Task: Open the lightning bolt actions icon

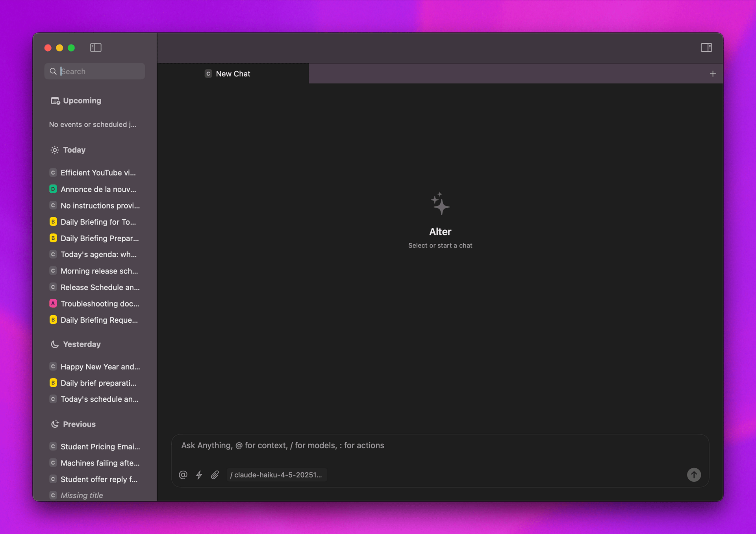Action: (199, 475)
